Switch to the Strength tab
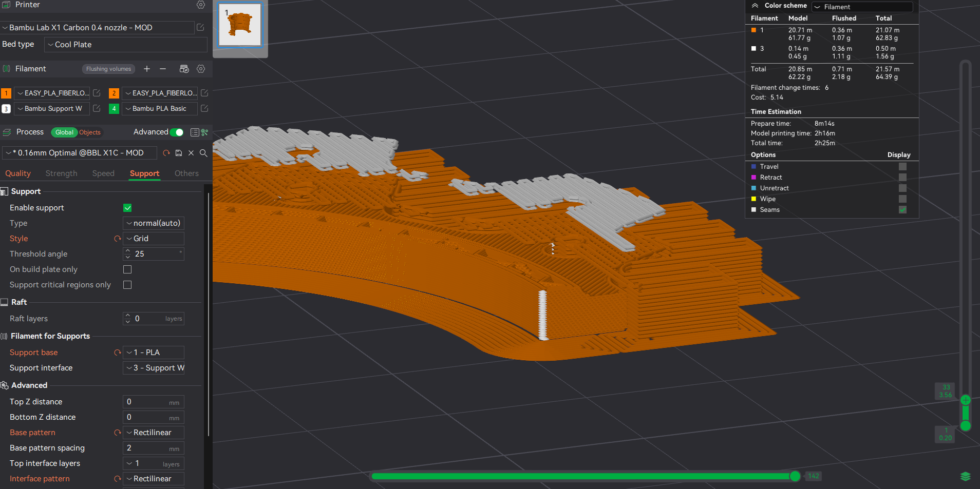 click(61, 173)
